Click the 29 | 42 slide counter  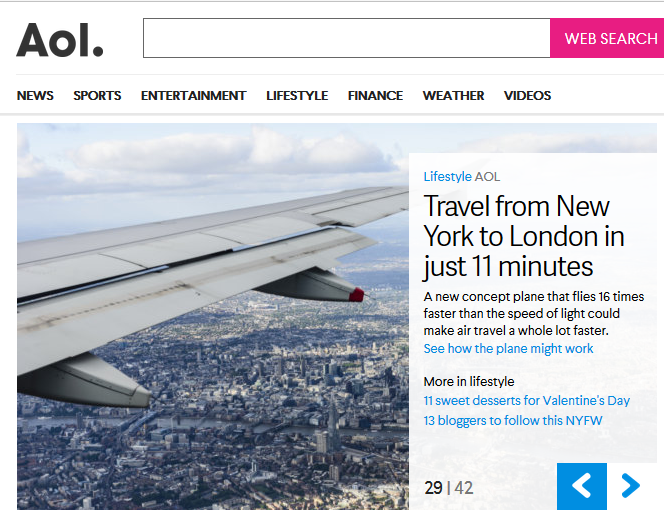click(448, 488)
